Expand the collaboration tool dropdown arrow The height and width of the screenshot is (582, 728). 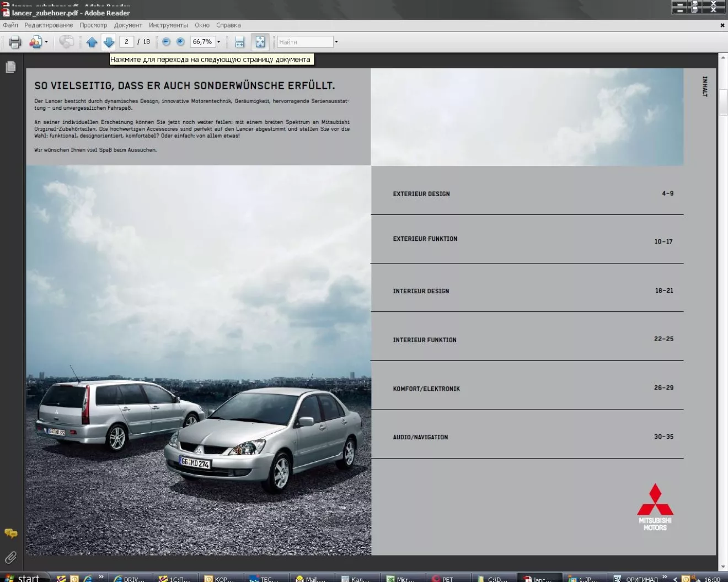tap(46, 42)
